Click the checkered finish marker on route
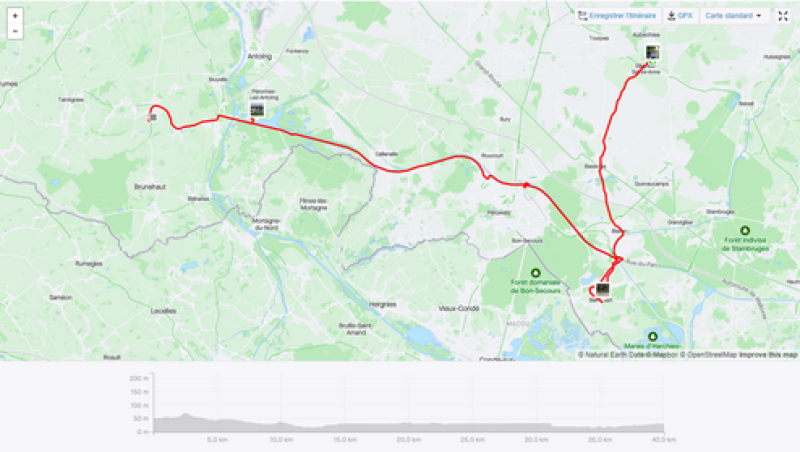800x452 pixels. pos(152,118)
